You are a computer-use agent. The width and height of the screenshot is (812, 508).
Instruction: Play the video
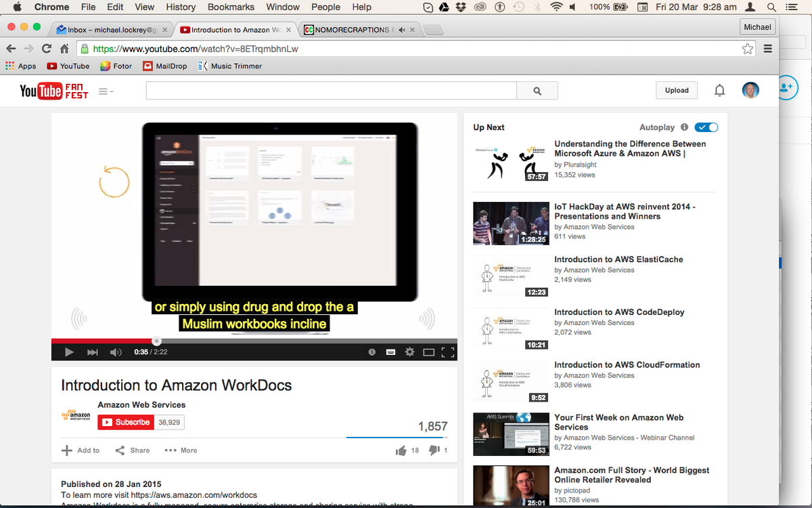[x=69, y=352]
